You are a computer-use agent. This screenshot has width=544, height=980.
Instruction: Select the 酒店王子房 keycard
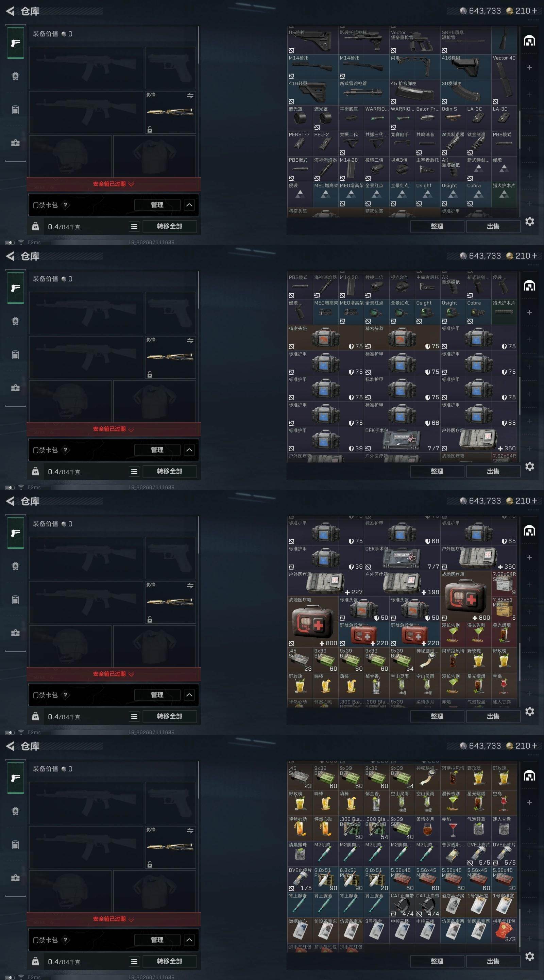coord(453,905)
